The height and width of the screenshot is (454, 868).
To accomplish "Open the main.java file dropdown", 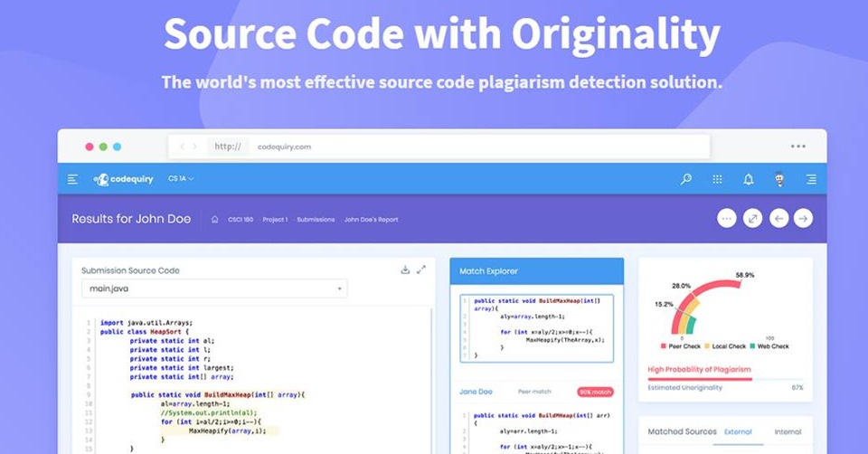I will coord(214,288).
